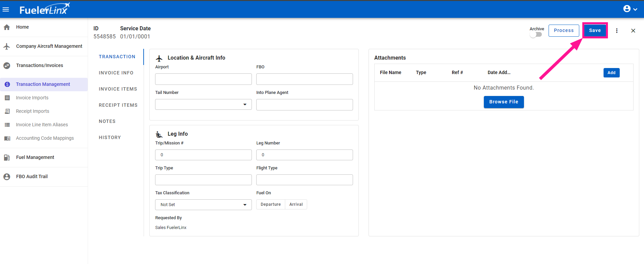This screenshot has height=264, width=644.
Task: Click the Airport input field
Action: point(203,79)
